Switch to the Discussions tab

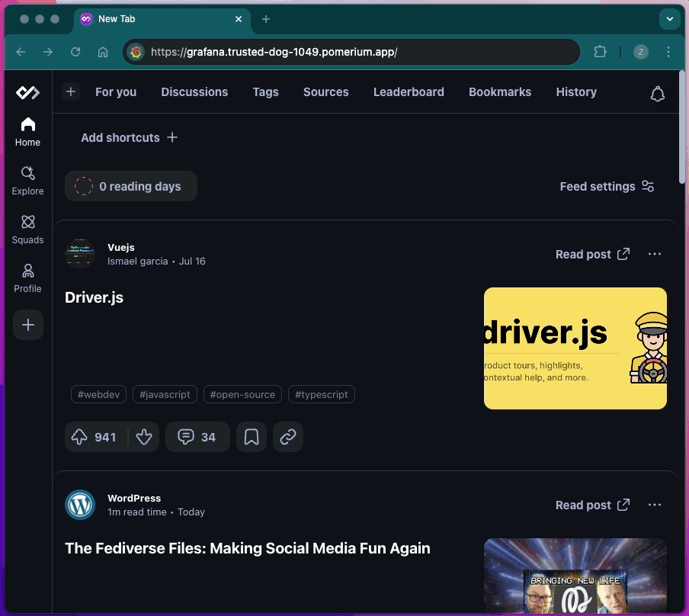coord(194,92)
